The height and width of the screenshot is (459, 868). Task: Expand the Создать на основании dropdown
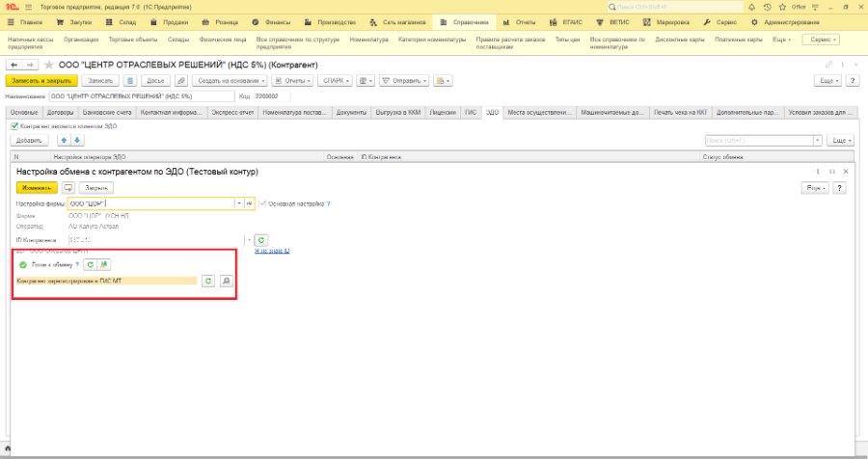230,81
